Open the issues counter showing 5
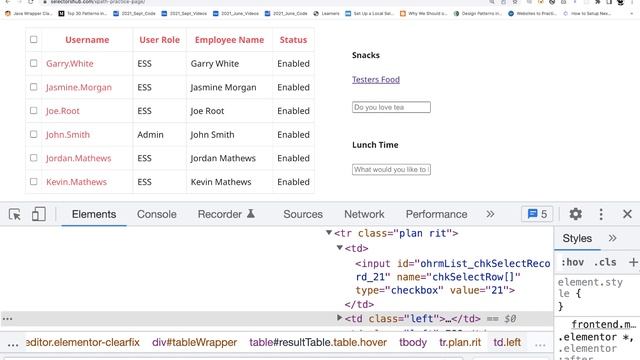This screenshot has height=360, width=640. [x=537, y=214]
